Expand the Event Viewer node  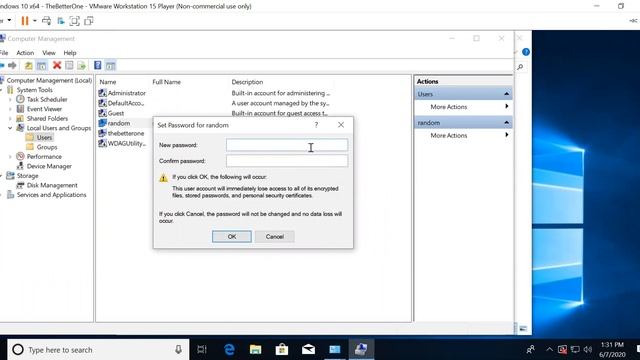tap(10, 109)
